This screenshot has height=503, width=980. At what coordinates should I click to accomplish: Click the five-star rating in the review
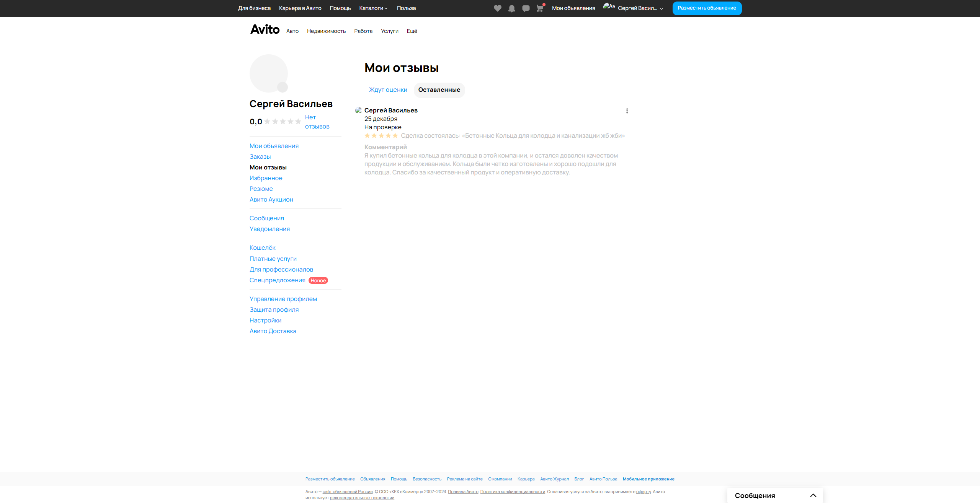(x=381, y=136)
